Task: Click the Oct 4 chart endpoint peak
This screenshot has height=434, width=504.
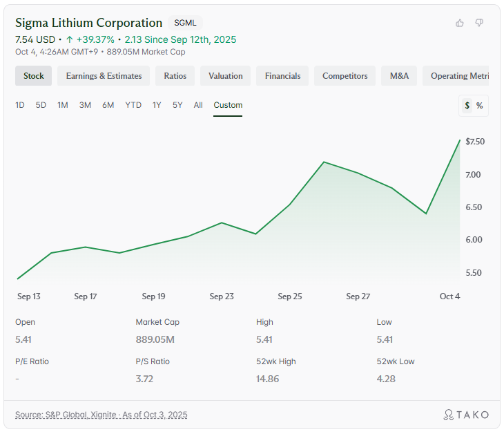Action: point(460,140)
